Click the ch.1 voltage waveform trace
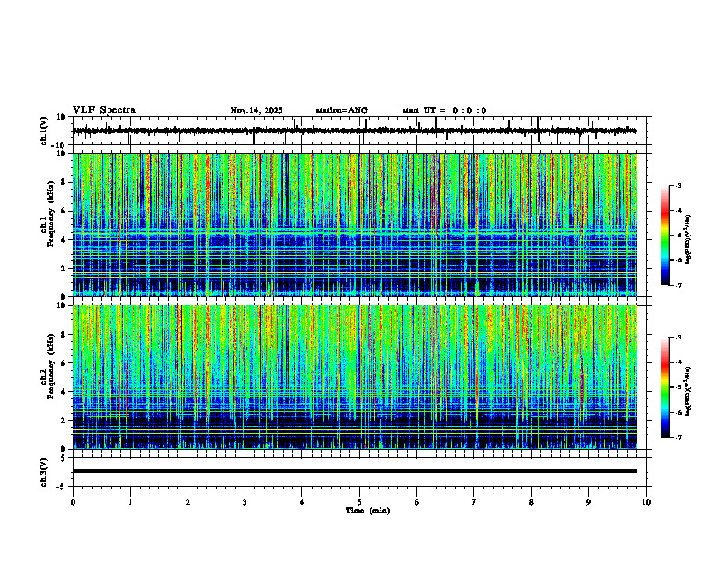Viewport: 728px width, 563px height. [x=354, y=131]
